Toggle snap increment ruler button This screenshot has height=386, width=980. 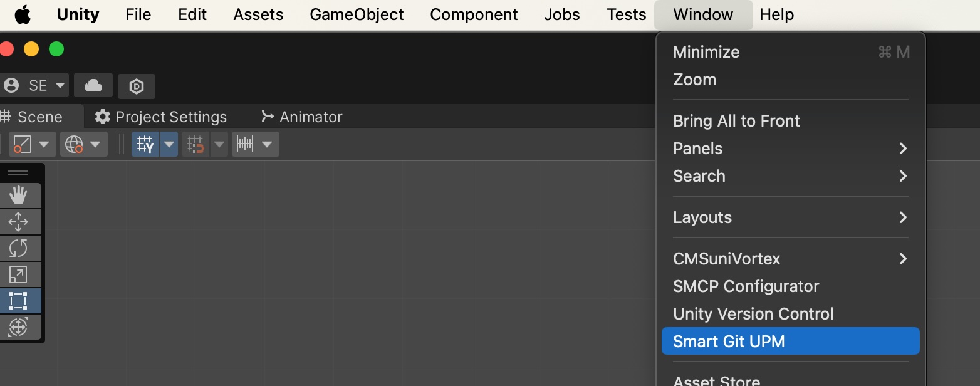tap(245, 144)
